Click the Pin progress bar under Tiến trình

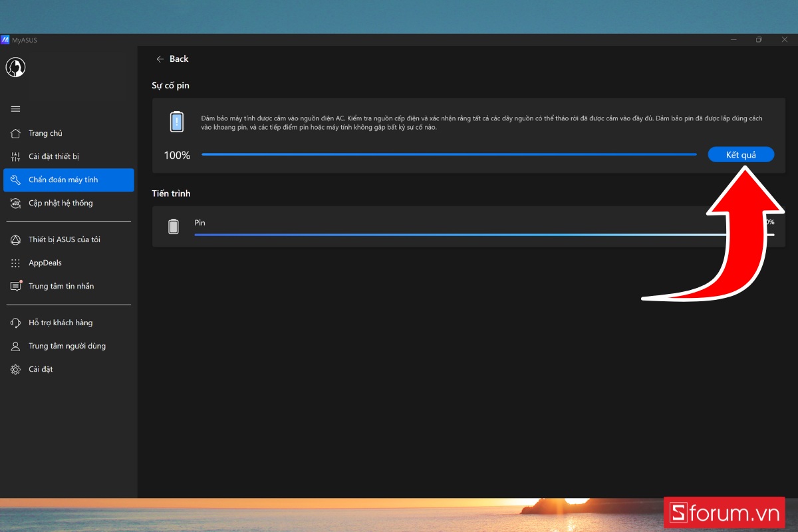click(484, 235)
